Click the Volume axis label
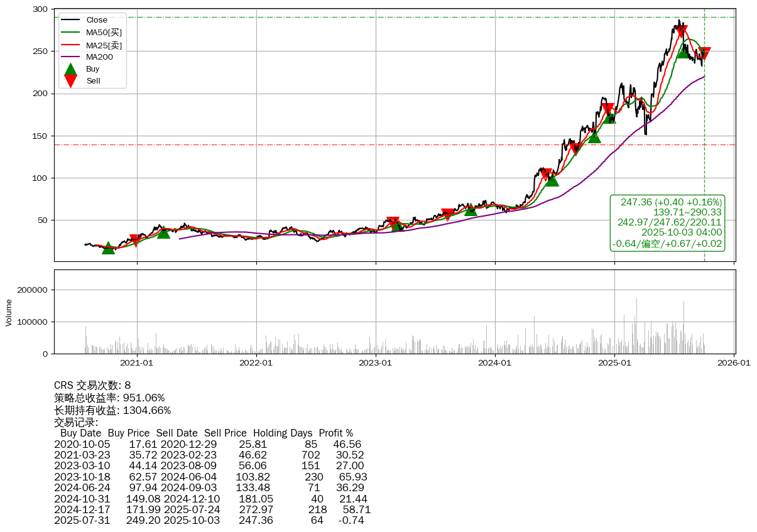The image size is (757, 532). pyautogui.click(x=9, y=312)
